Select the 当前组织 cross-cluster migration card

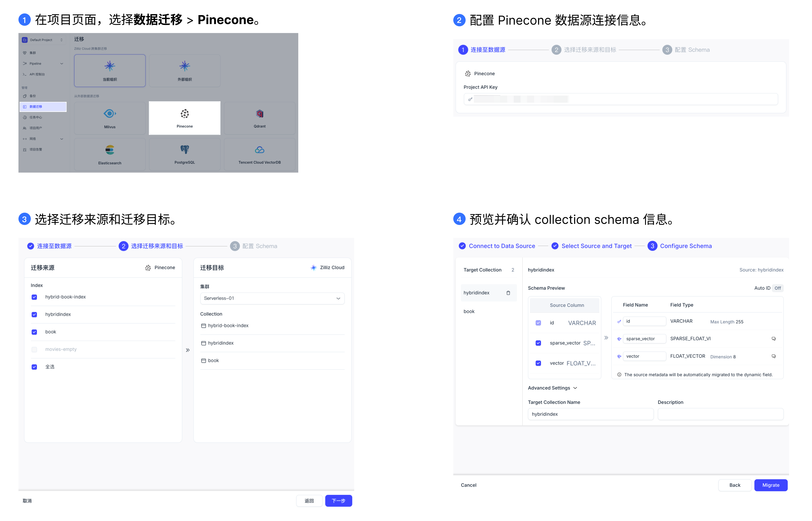pos(110,71)
